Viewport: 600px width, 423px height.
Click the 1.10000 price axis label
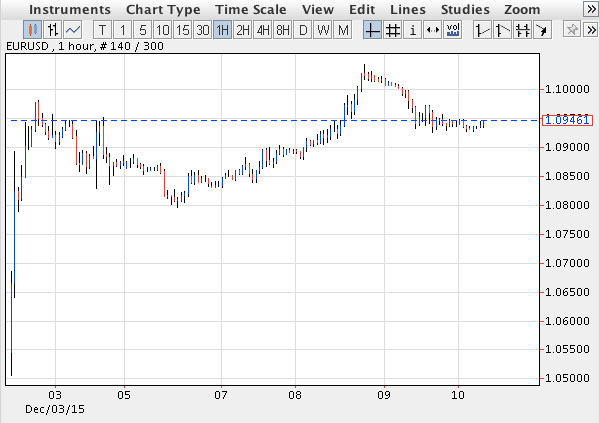click(567, 89)
